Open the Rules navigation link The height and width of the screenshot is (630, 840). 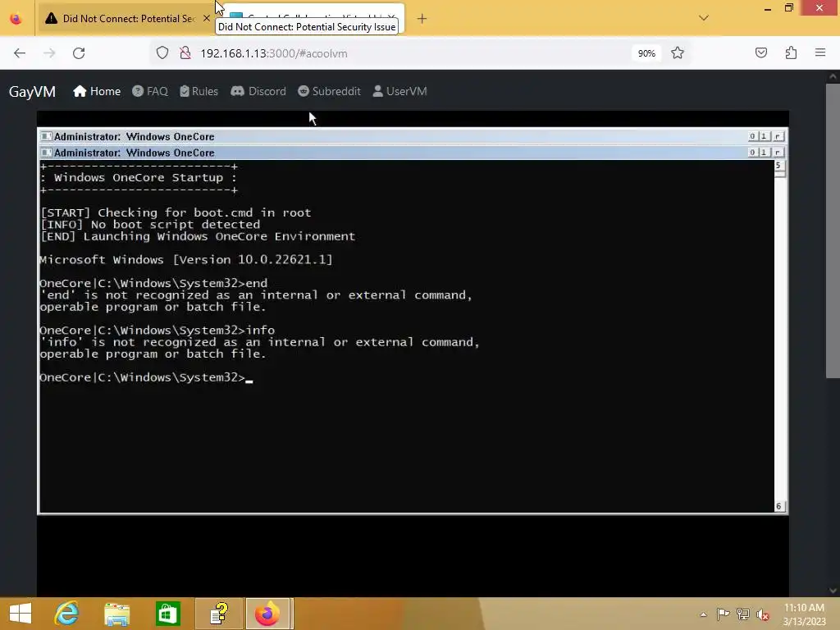(199, 91)
